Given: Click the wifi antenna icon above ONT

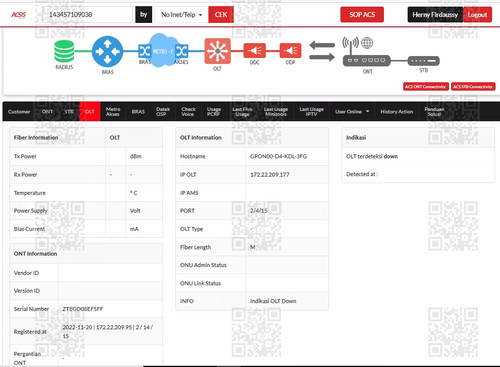Looking at the screenshot, I should click(350, 45).
